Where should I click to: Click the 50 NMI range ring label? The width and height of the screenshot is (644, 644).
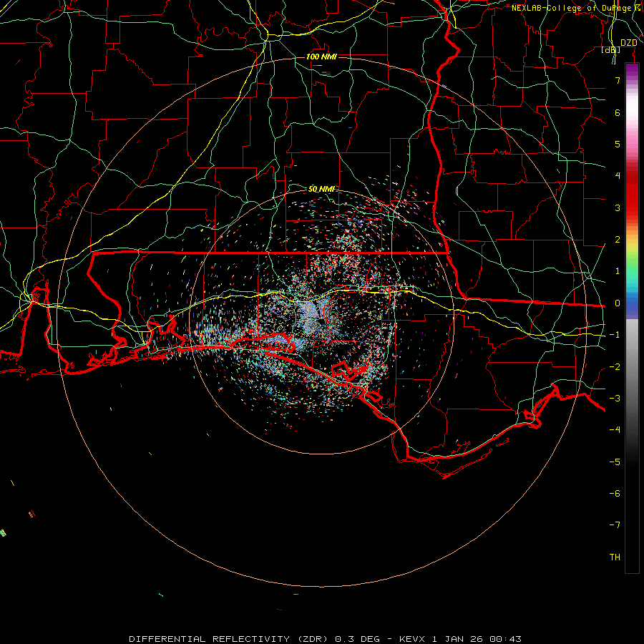(321, 189)
